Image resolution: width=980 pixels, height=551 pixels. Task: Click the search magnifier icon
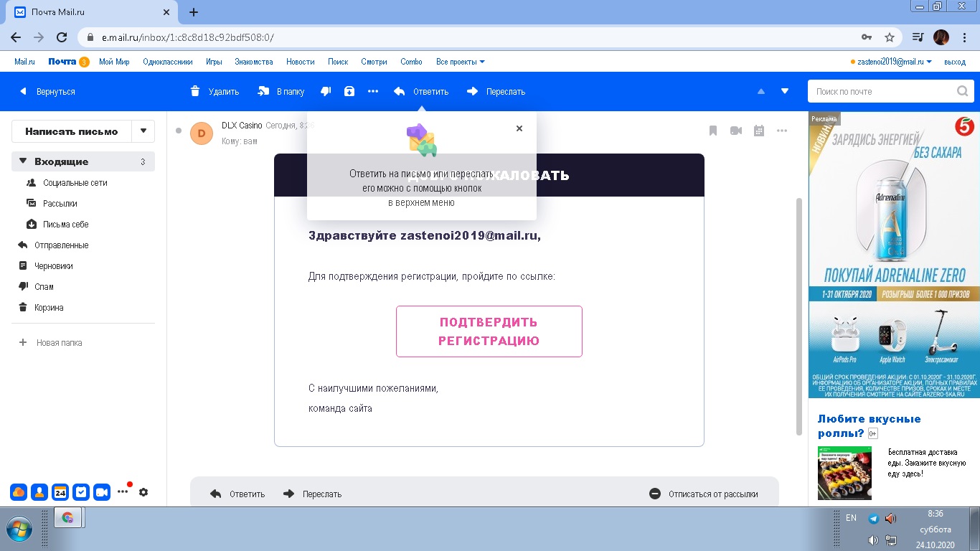[963, 91]
